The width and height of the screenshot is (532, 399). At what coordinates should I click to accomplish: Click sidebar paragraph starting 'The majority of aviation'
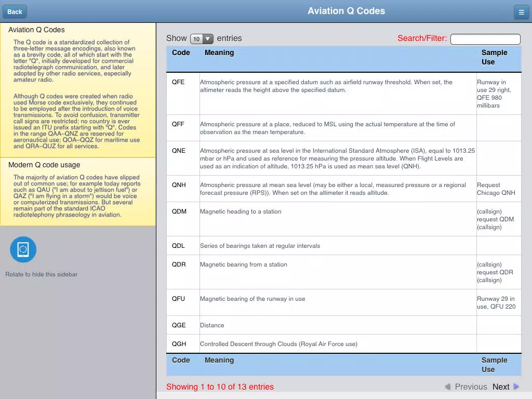pyautogui.click(x=77, y=196)
